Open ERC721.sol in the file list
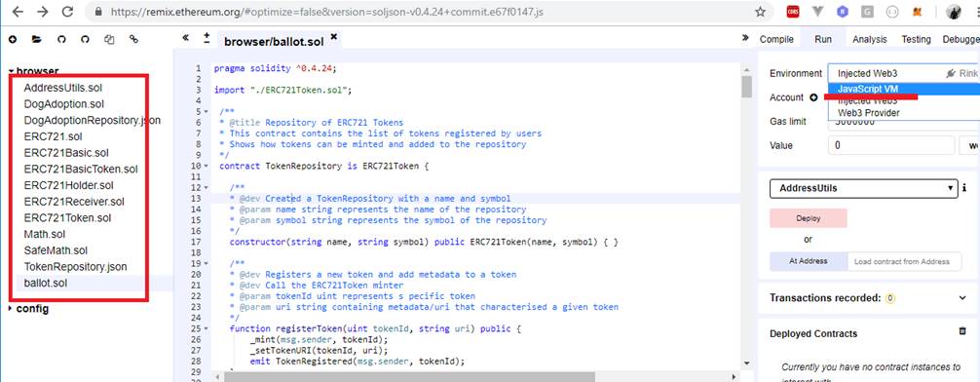 54,136
